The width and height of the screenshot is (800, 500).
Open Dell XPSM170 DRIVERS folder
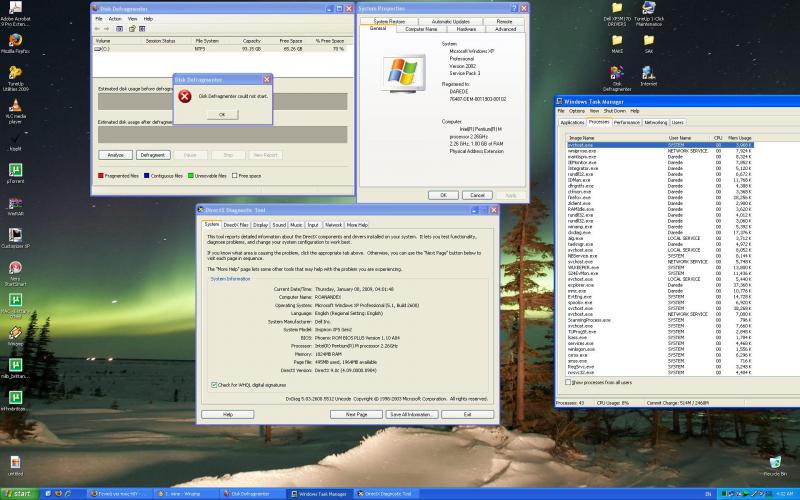(617, 8)
